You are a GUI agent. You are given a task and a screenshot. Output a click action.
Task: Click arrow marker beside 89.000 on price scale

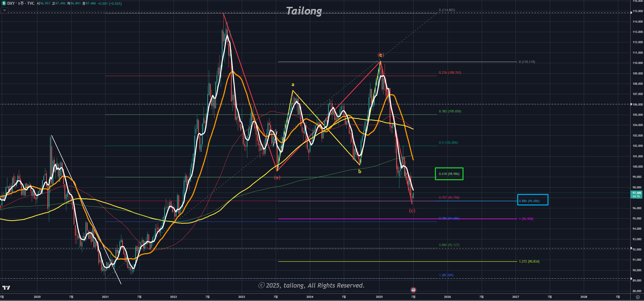click(631, 278)
